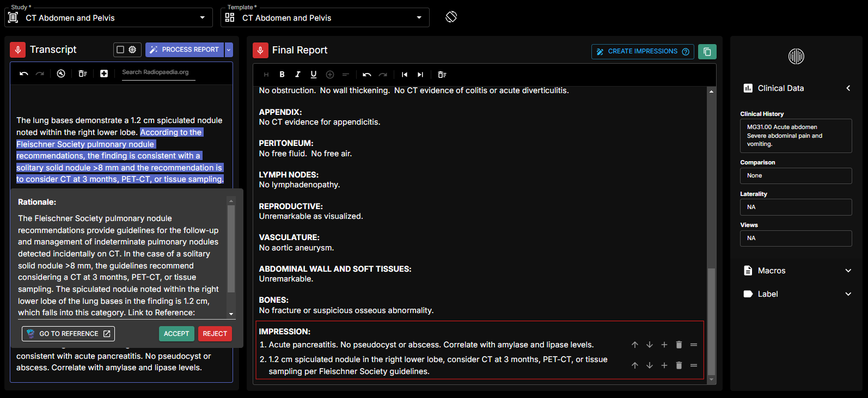The width and height of the screenshot is (868, 398).
Task: Copy the final report to clipboard
Action: [707, 51]
